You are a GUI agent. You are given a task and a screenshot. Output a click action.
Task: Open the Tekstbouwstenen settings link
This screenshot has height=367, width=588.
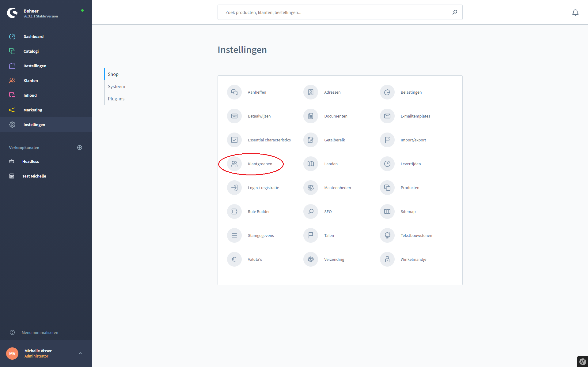click(416, 235)
